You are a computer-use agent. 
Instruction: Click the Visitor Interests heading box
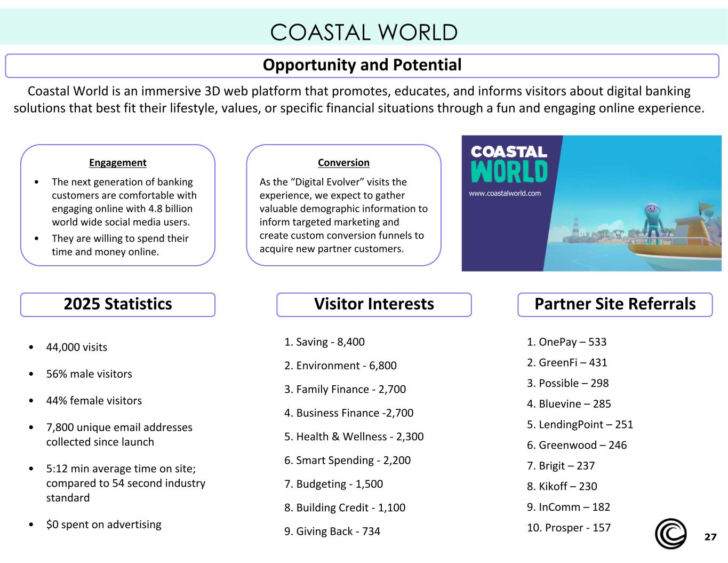(x=374, y=304)
